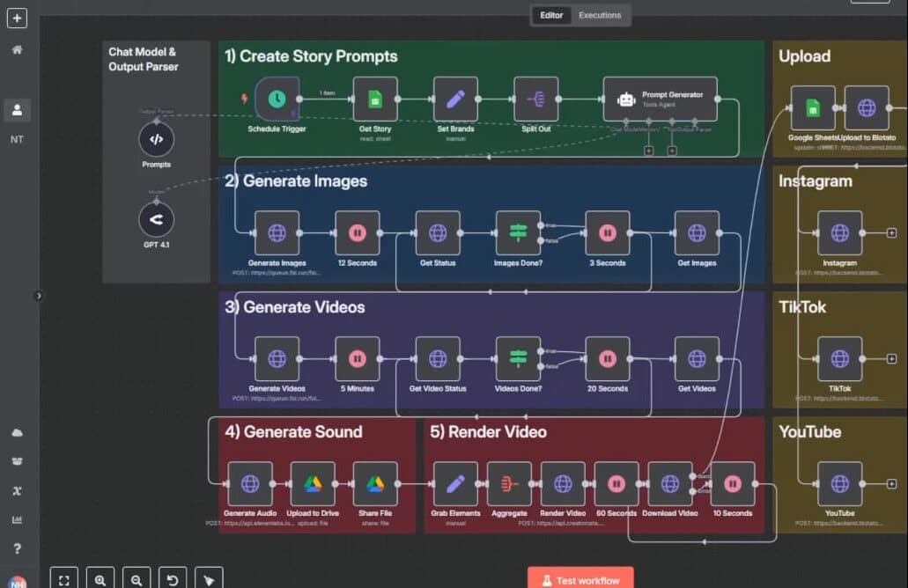This screenshot has height=588, width=908.
Task: Open the Generate Images HTTP request node
Action: click(277, 232)
